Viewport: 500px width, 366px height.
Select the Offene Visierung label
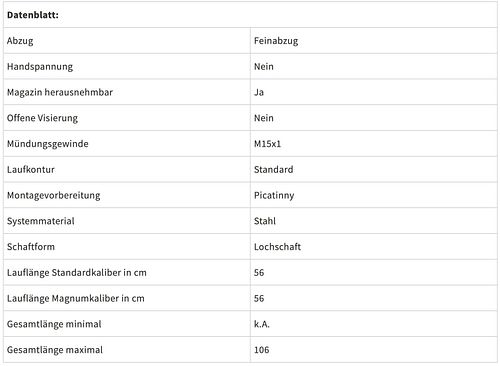pyautogui.click(x=42, y=118)
